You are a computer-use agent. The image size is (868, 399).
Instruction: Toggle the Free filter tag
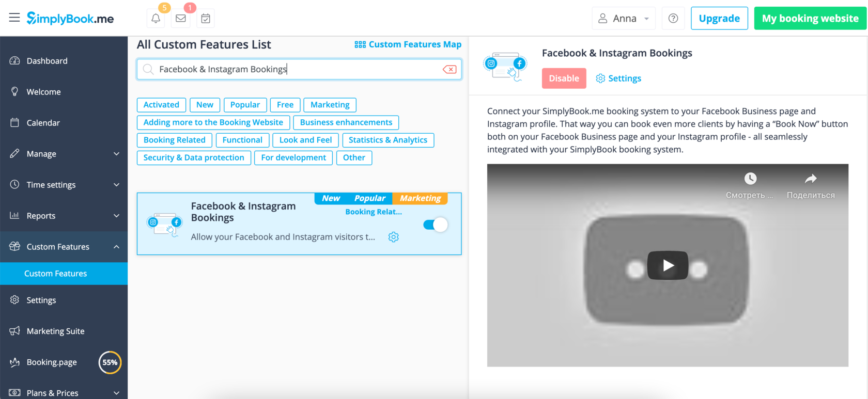[285, 105]
